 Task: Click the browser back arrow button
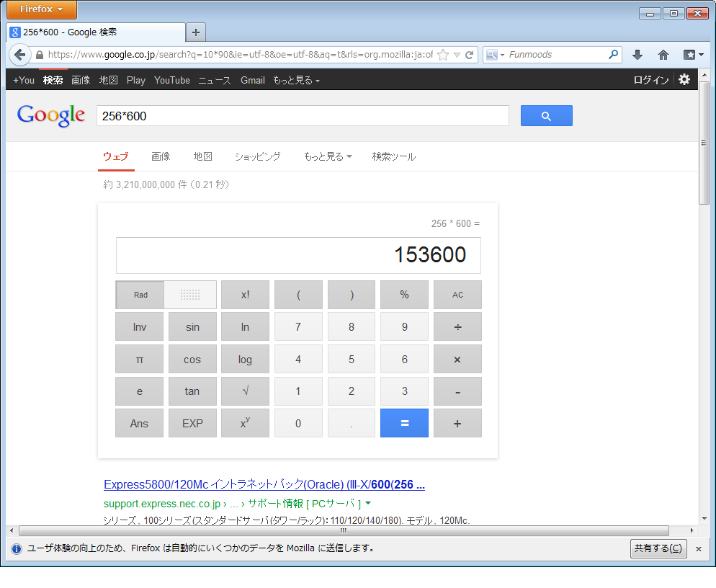coord(19,55)
